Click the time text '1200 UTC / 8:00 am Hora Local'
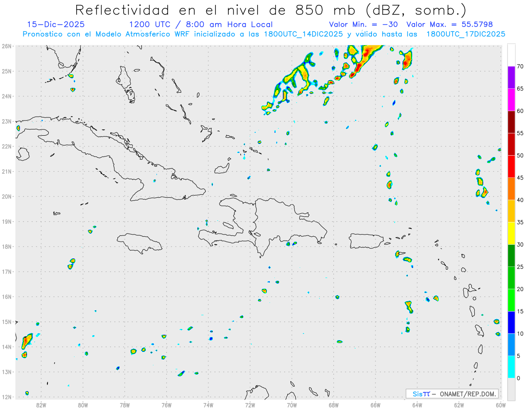Screen dimensions: 532x411 pos(201,24)
